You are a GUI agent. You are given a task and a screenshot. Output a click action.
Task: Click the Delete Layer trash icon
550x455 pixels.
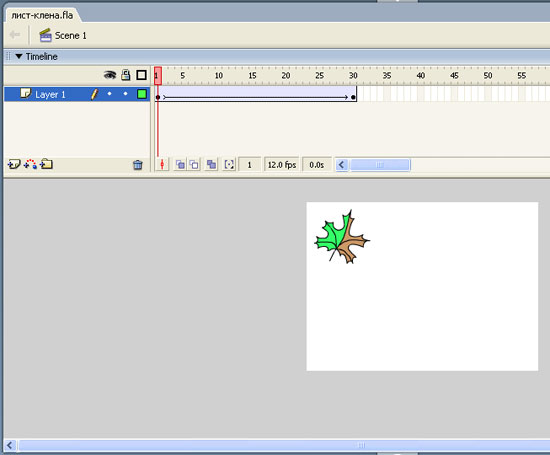coord(138,165)
